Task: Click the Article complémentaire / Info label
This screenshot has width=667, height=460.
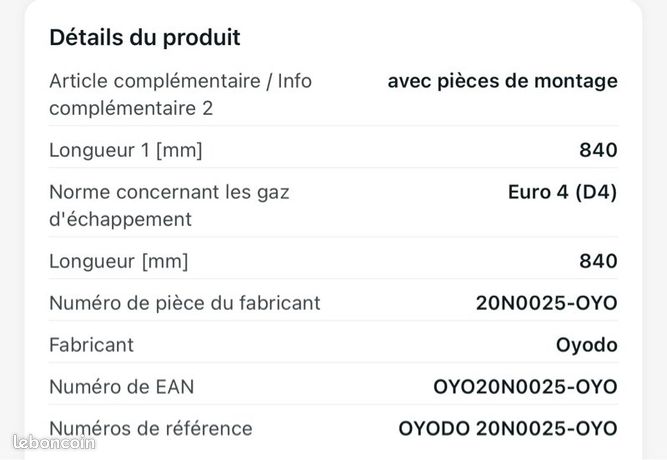Action: coord(181,81)
